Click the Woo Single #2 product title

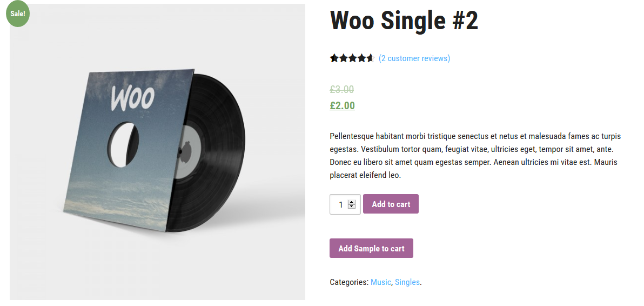click(404, 20)
